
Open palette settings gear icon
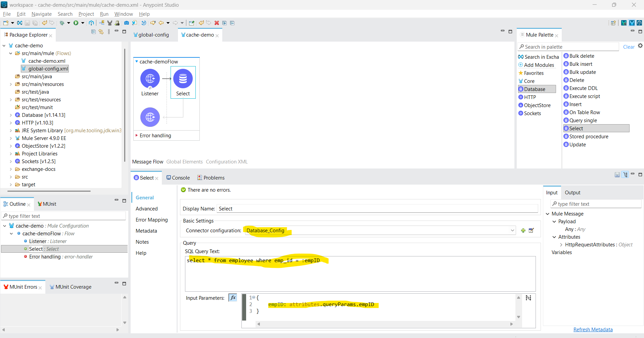(640, 46)
